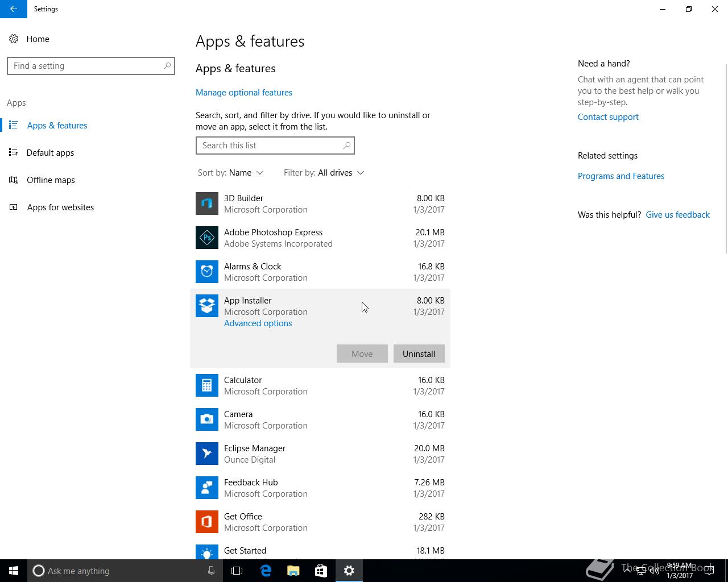This screenshot has width=728, height=582.
Task: Click 3D Builder entry name
Action: point(243,198)
